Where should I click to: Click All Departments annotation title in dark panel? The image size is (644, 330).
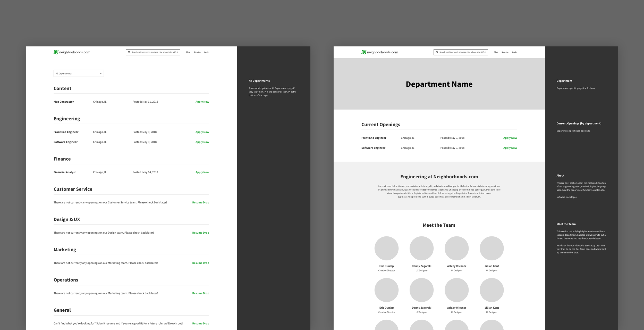[259, 81]
